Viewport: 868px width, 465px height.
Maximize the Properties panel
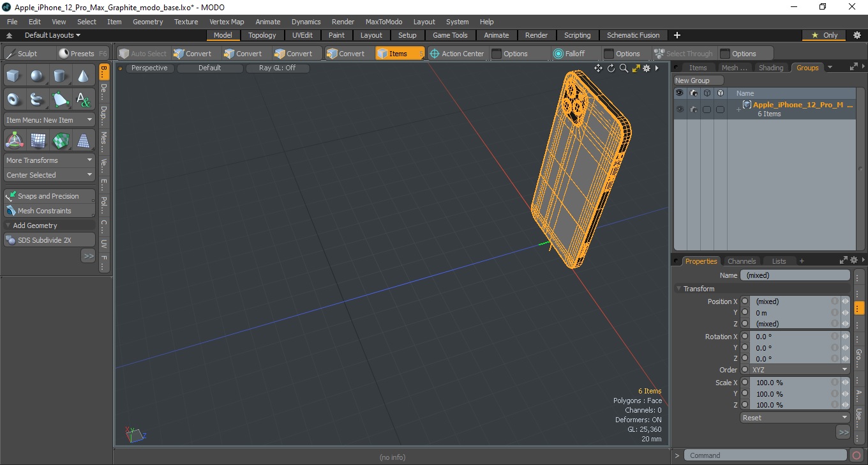844,261
